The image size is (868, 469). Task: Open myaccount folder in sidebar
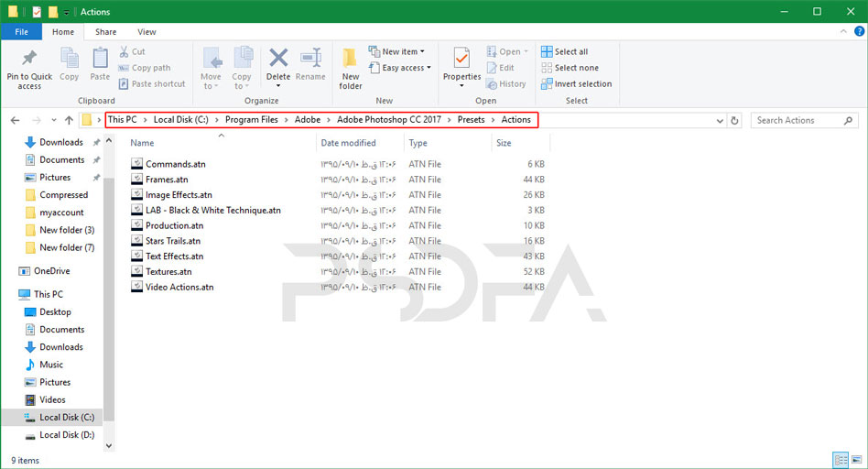coord(61,213)
